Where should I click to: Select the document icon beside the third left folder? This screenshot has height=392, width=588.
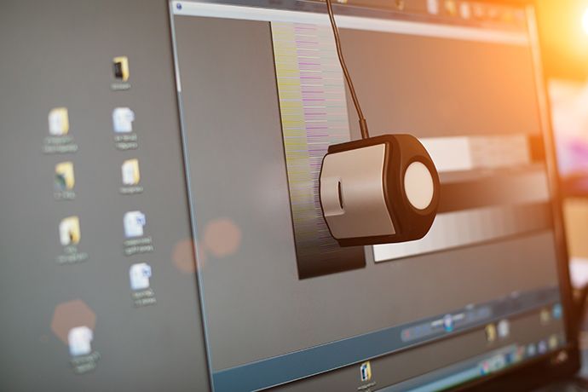tap(135, 224)
